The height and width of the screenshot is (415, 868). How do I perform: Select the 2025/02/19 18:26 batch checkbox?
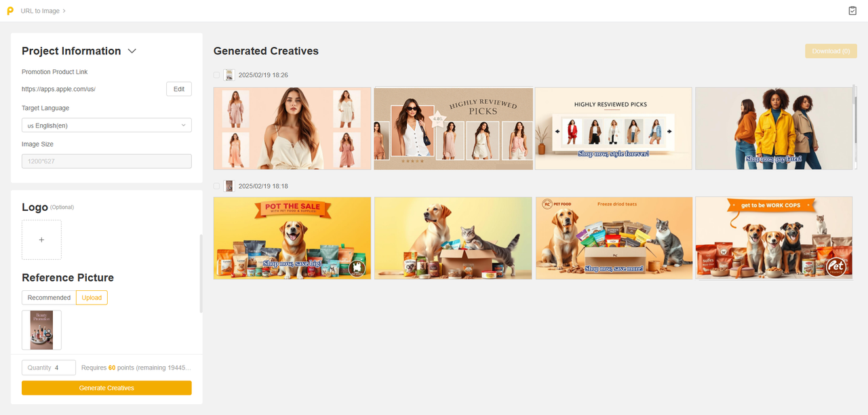pyautogui.click(x=217, y=75)
